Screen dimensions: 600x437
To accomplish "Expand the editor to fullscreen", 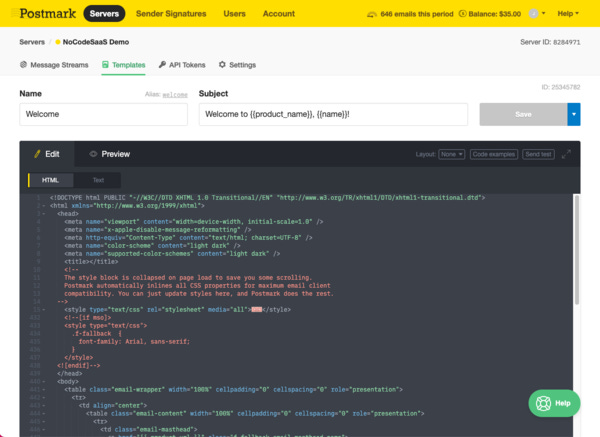I will coord(566,154).
